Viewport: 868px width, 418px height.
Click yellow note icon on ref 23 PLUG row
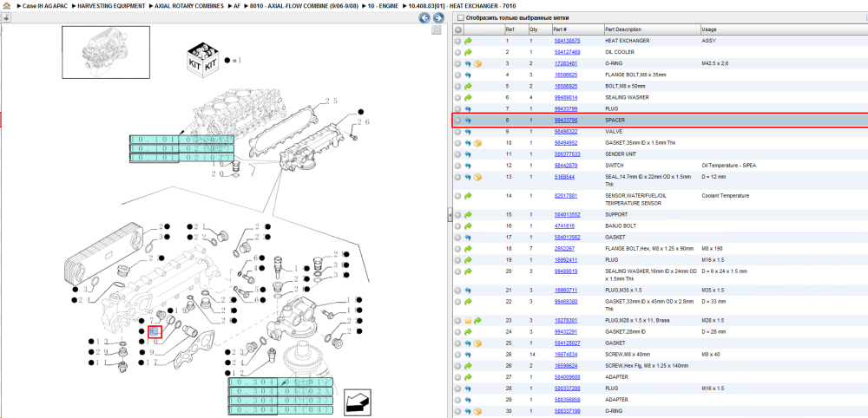point(468,320)
